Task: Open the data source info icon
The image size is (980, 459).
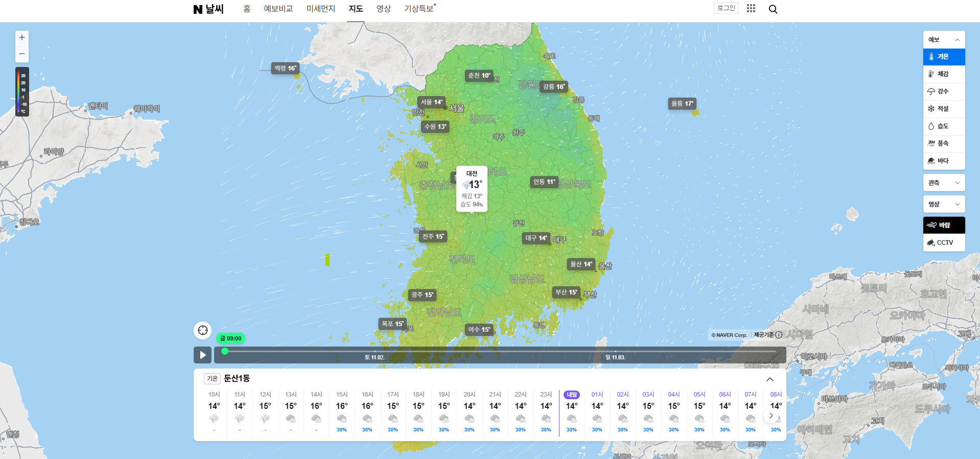Action: pos(779,335)
